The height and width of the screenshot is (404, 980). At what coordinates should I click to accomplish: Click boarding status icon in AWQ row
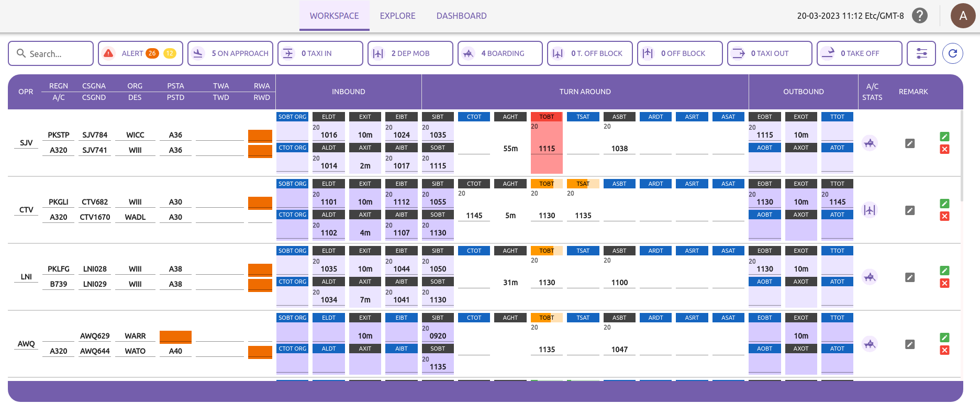pyautogui.click(x=870, y=344)
